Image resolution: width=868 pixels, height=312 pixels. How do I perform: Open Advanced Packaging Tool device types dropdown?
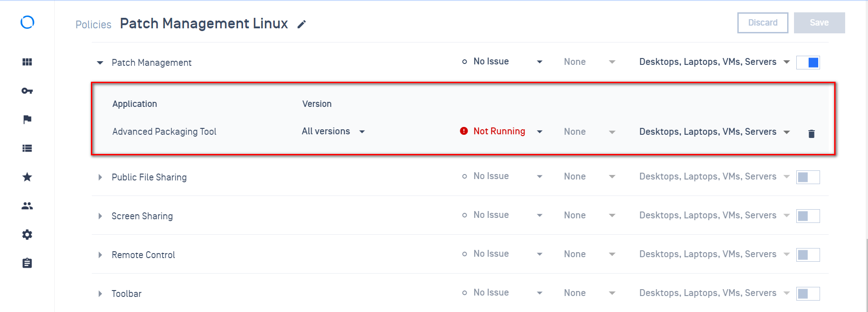point(715,132)
